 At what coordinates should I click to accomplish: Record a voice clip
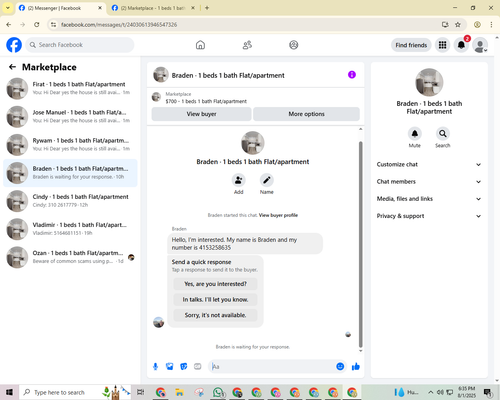(x=155, y=367)
